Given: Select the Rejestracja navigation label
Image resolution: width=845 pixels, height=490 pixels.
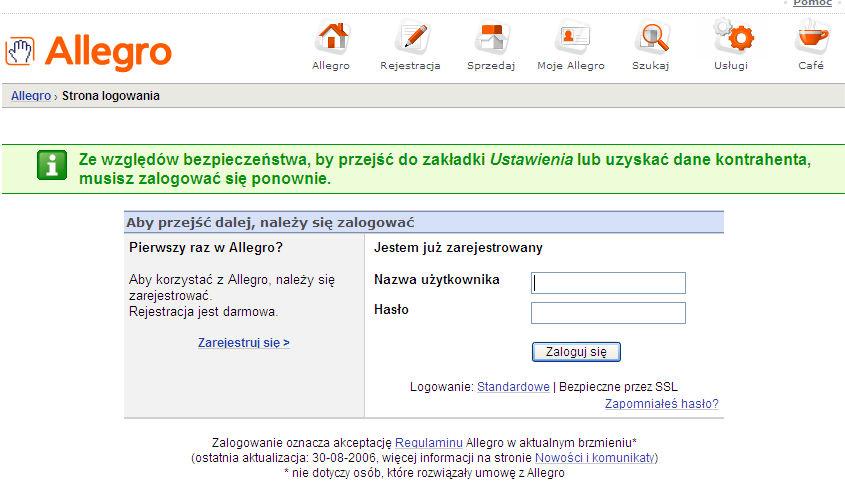Looking at the screenshot, I should (410, 66).
